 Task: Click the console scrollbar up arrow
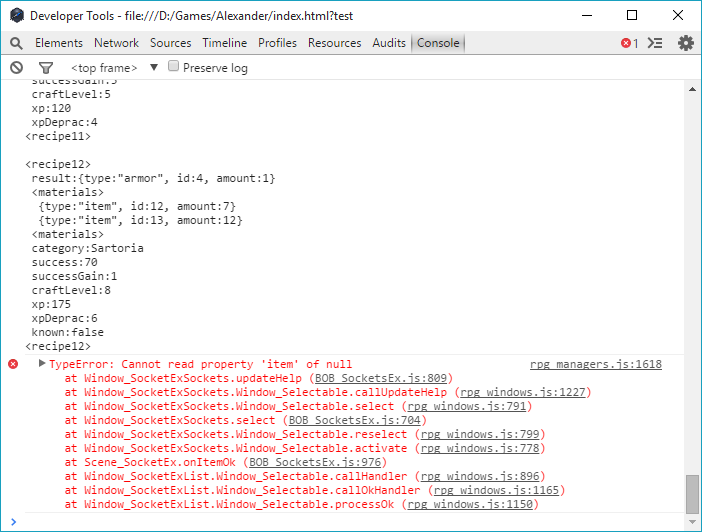(x=692, y=89)
